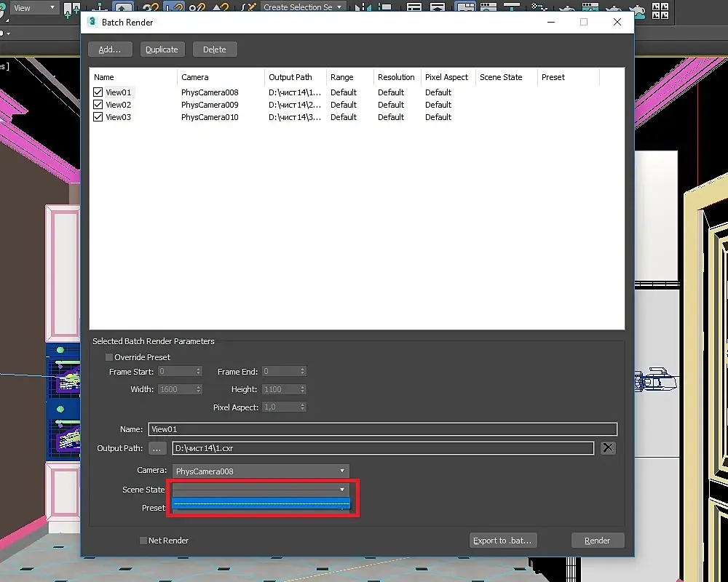Click the Mirror tool icon
728x582 pixels.
[x=363, y=7]
